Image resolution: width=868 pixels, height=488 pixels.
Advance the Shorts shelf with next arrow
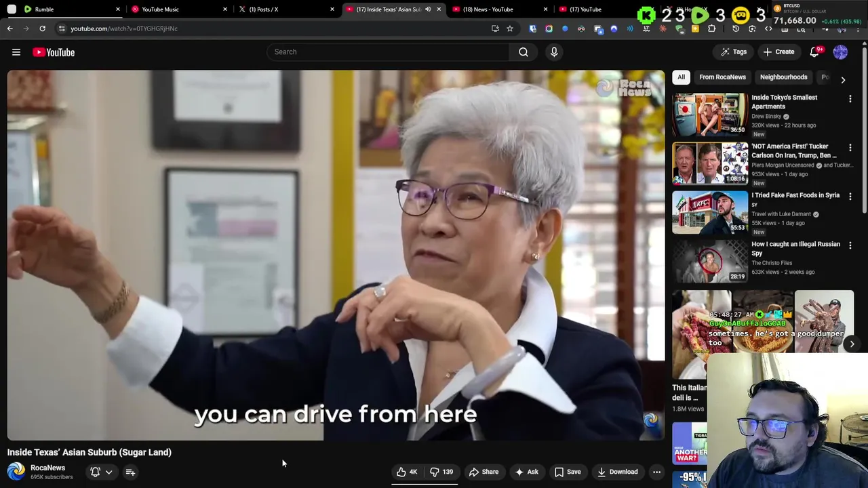(x=852, y=344)
